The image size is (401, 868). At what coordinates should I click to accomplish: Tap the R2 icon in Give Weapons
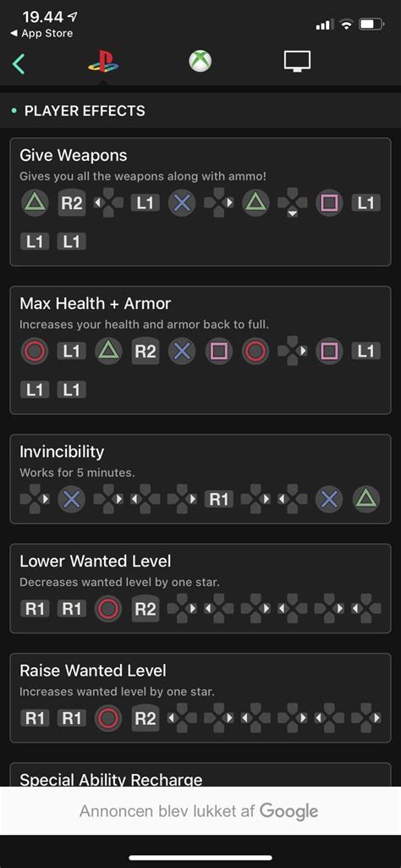point(71,203)
